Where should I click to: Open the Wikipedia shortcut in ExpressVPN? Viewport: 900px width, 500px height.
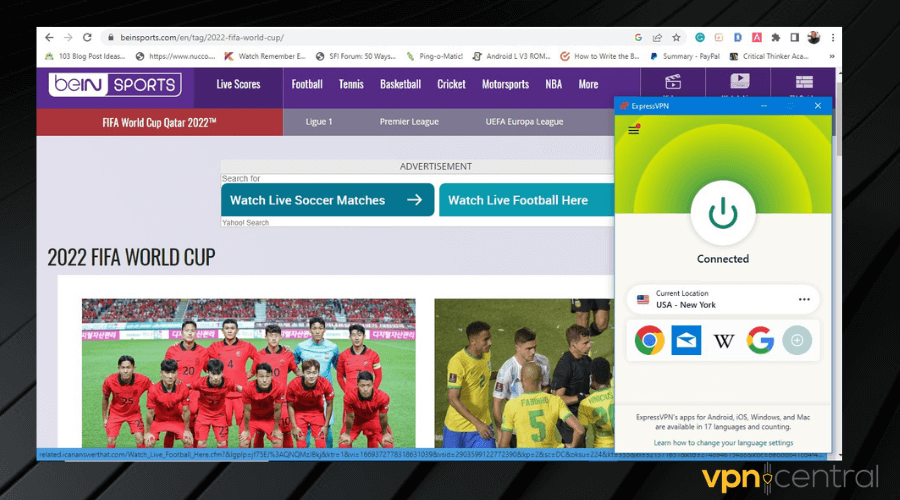(723, 341)
